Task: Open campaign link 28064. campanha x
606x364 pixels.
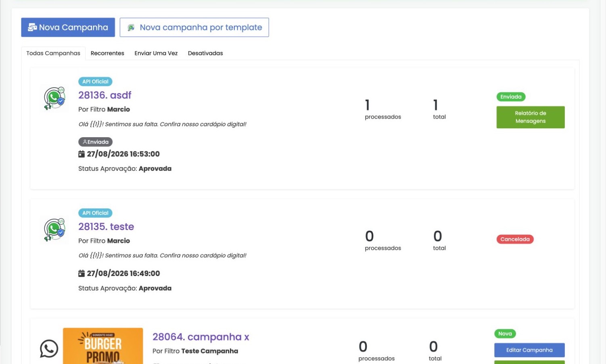Action: click(201, 337)
